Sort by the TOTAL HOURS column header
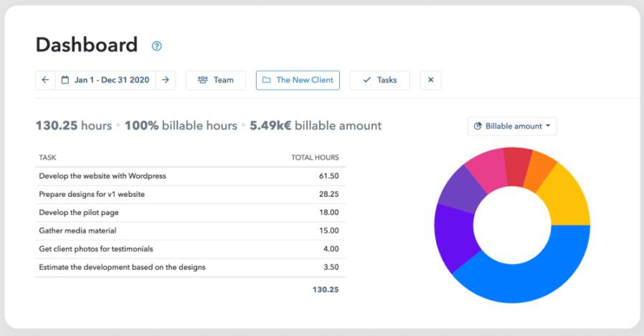 click(x=315, y=157)
